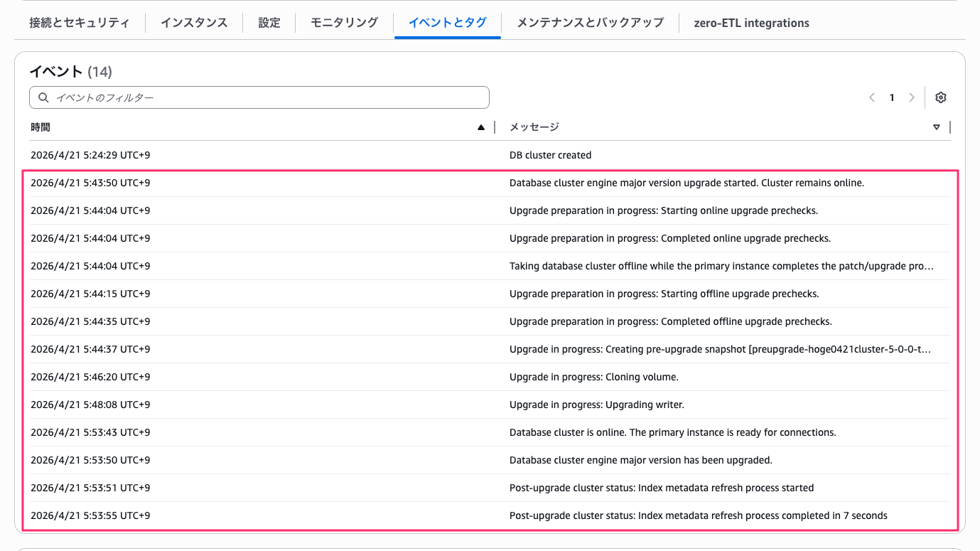
Task: Go to the next page with the right chevron
Action: [x=912, y=97]
